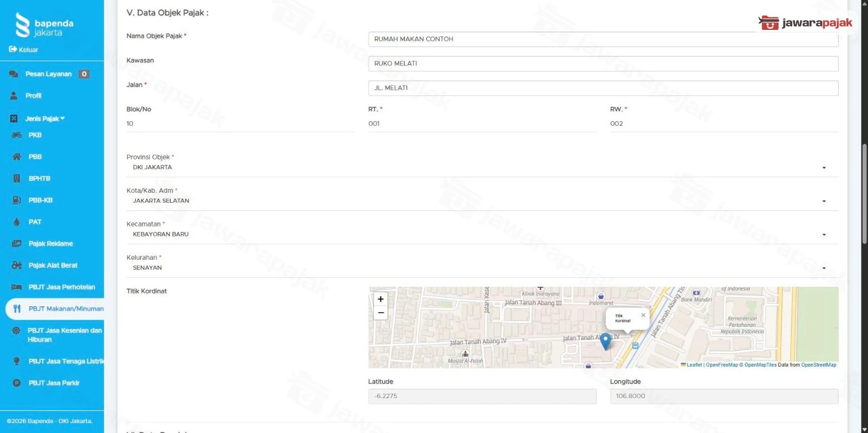Click the Bapenda Jakarta logo
Screen dimensions: 868x433
coord(45,25)
